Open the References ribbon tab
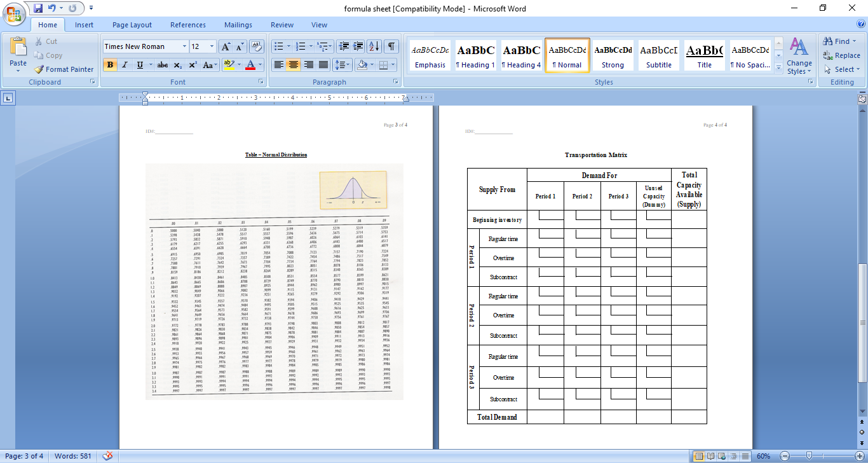The width and height of the screenshot is (868, 463). [188, 25]
